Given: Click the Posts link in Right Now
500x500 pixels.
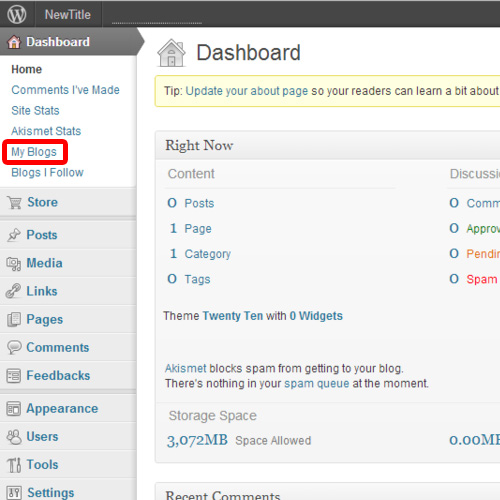Looking at the screenshot, I should coord(199,203).
